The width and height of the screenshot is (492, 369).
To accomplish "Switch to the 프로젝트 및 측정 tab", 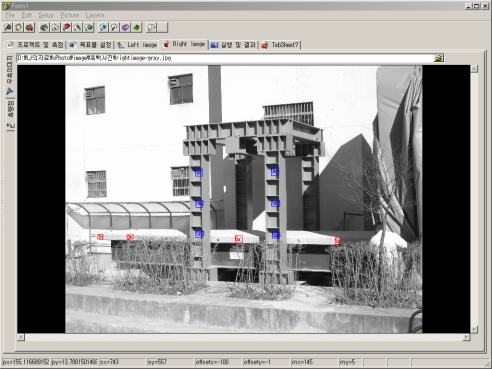I will coord(35,45).
